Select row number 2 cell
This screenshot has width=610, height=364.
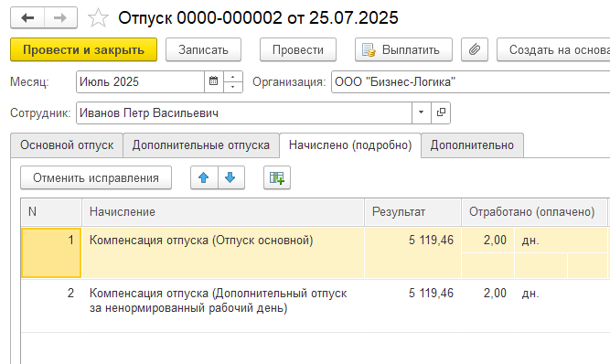pyautogui.click(x=51, y=305)
